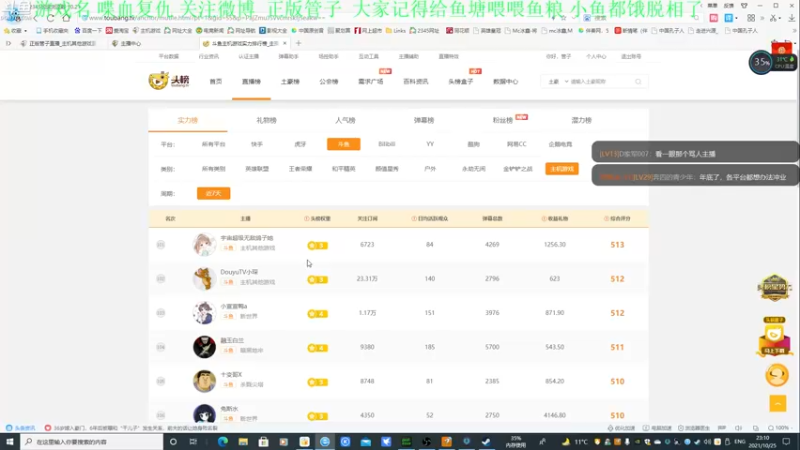Click the 个人中心 link in top bar
This screenshot has height=450, width=800.
click(x=595, y=57)
